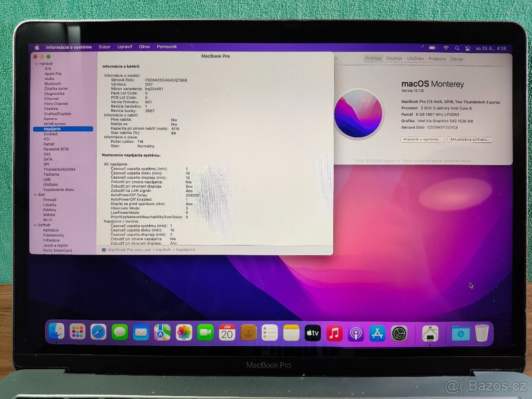Open the Trash in the Dock
The width and height of the screenshot is (532, 399).
[x=482, y=333]
